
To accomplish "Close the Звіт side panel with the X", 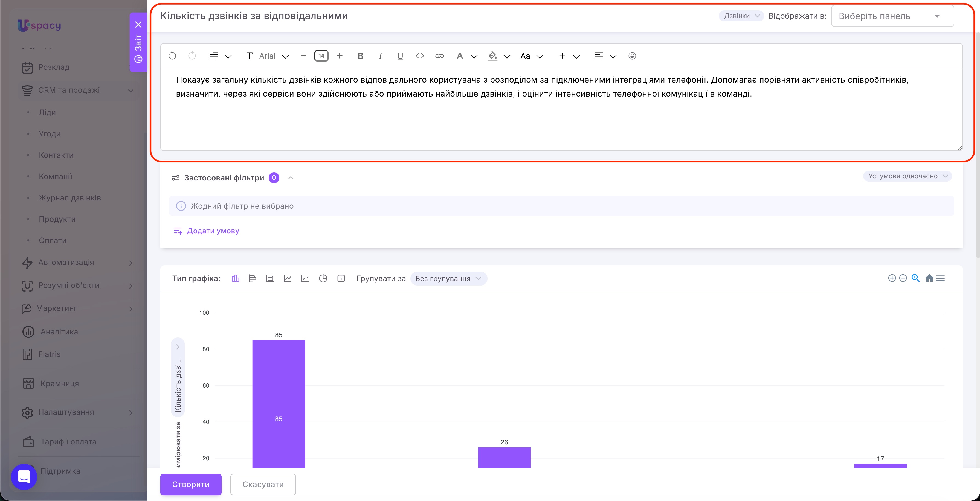I will click(x=138, y=25).
